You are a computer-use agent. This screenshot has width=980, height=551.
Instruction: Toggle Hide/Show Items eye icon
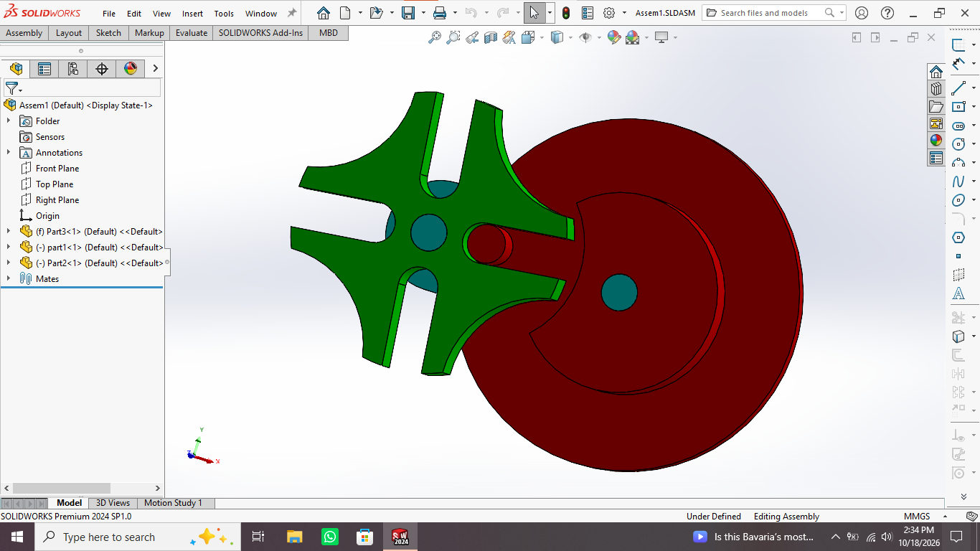click(x=585, y=37)
